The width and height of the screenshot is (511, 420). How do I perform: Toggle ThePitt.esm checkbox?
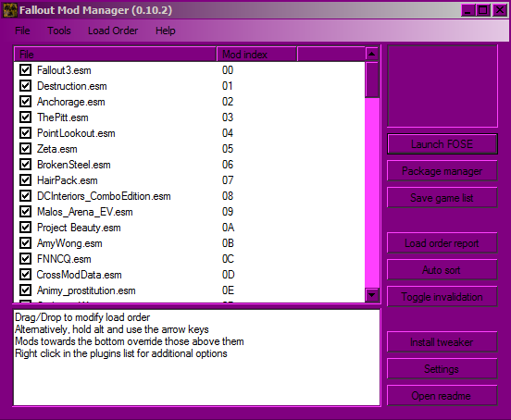(x=25, y=117)
